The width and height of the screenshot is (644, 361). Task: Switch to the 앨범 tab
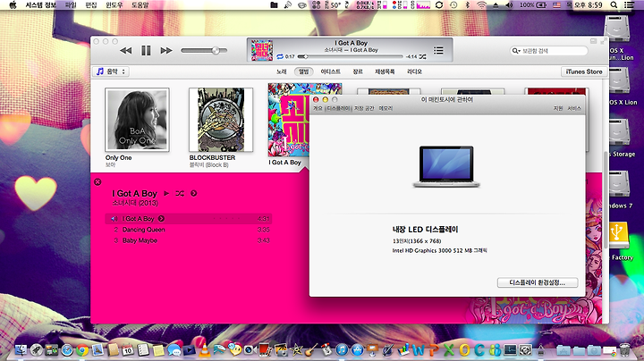pyautogui.click(x=303, y=71)
